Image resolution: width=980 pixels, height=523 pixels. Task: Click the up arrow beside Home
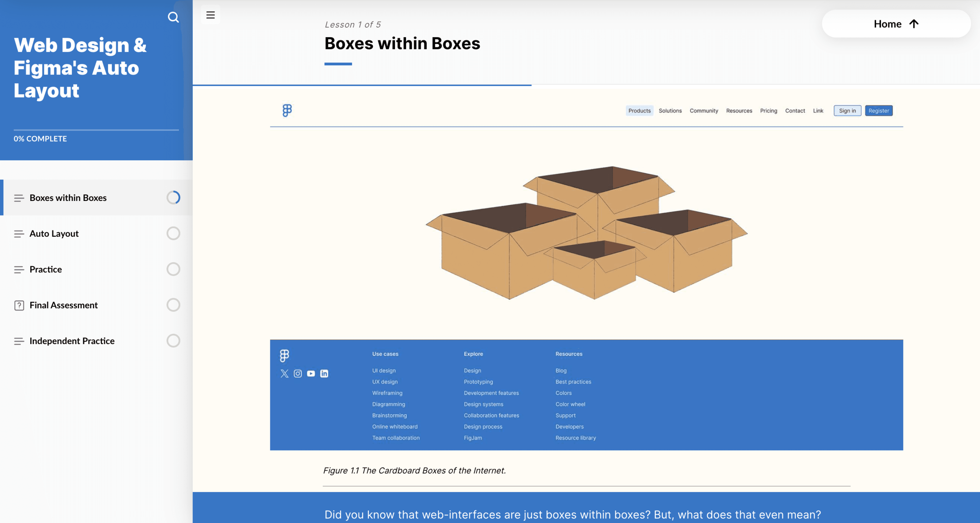(x=914, y=24)
